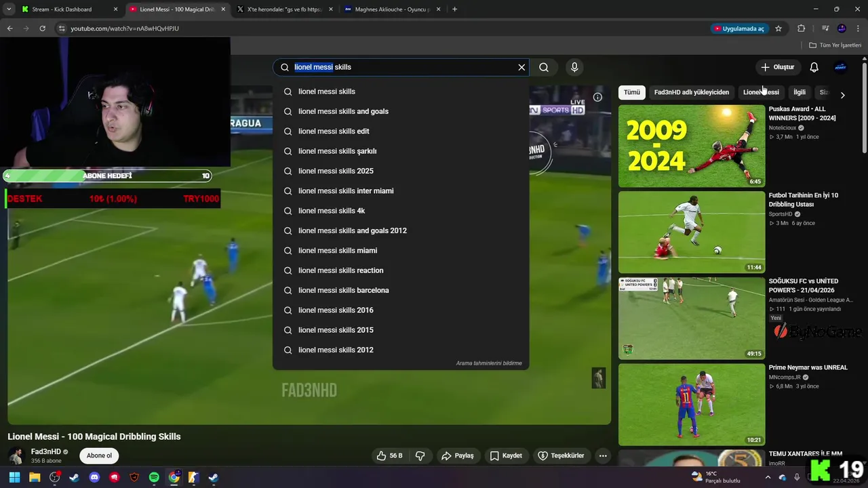Open media controls icon in Chrome toolbar
Viewport: 868px width, 488px height.
pos(825,28)
